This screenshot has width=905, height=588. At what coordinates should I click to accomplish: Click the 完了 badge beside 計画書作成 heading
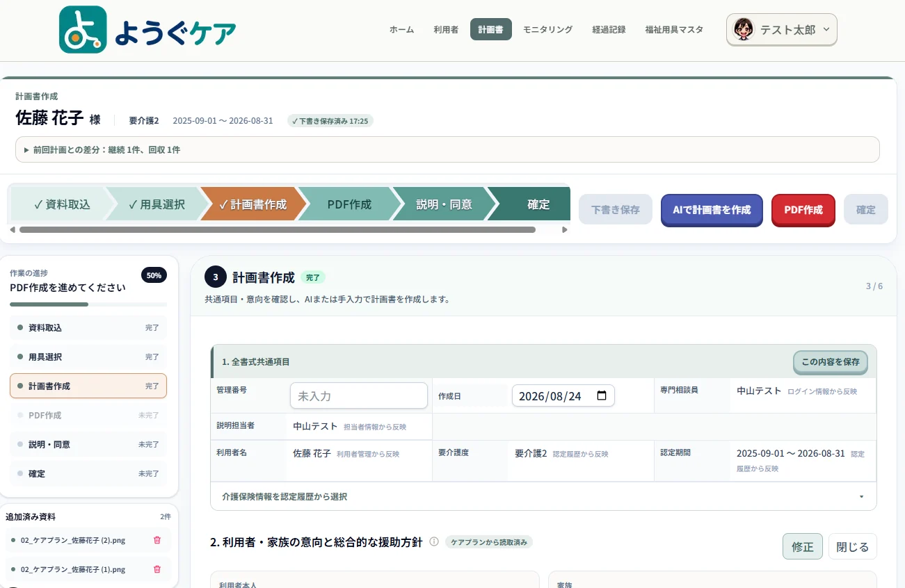coord(313,277)
